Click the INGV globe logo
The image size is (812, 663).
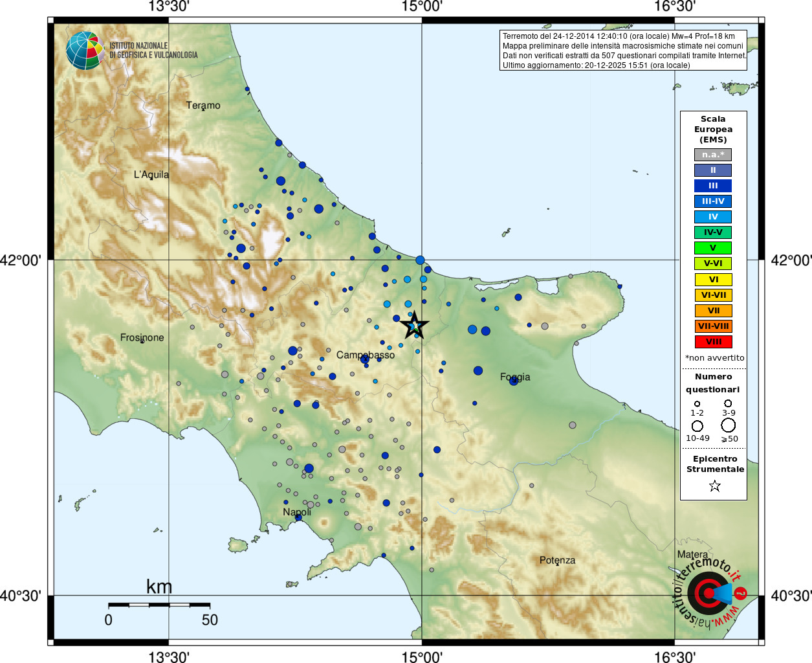[x=85, y=51]
